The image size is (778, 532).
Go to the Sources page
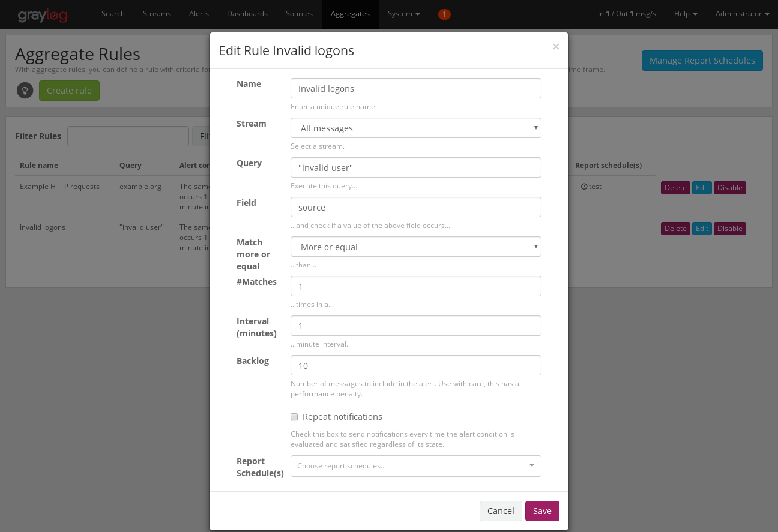pyautogui.click(x=299, y=14)
